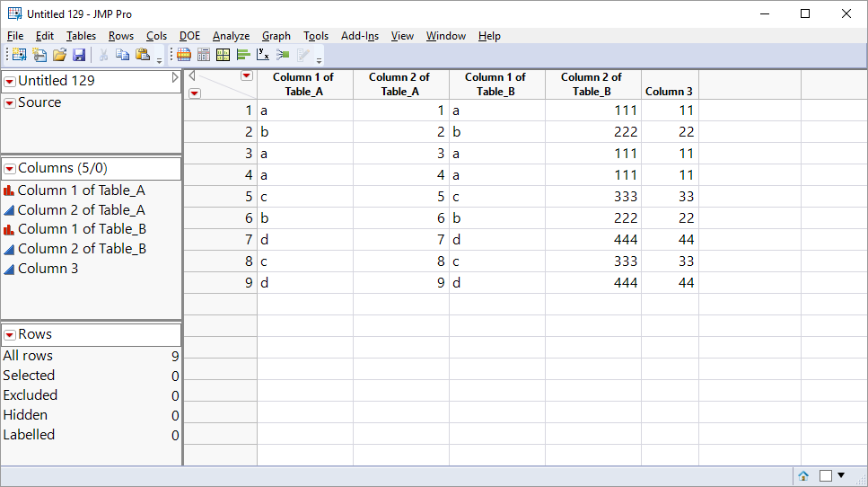
Task: Open the first toolbar overflow arrow
Action: [x=160, y=61]
